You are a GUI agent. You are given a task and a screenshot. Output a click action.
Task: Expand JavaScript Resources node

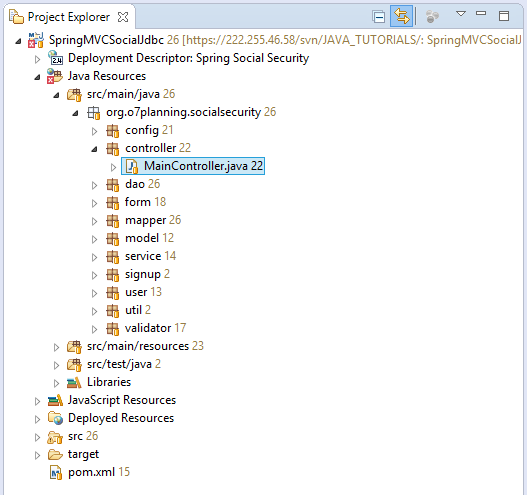[x=37, y=401]
